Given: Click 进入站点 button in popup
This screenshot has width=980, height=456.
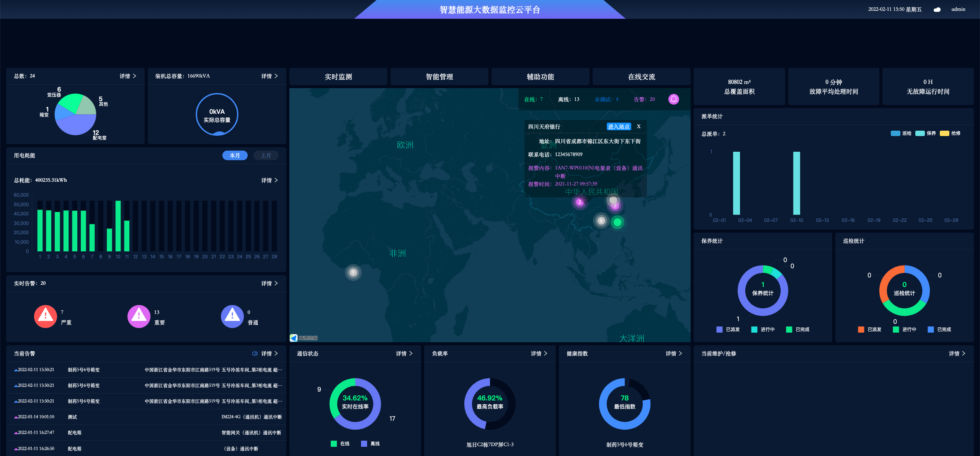Looking at the screenshot, I should (619, 126).
